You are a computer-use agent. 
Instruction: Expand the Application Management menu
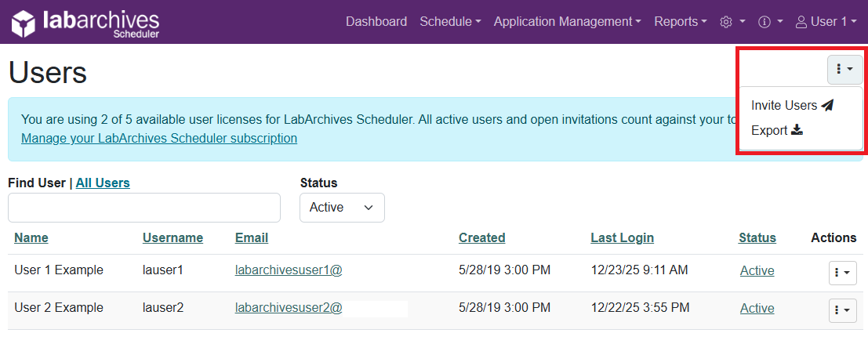click(568, 22)
